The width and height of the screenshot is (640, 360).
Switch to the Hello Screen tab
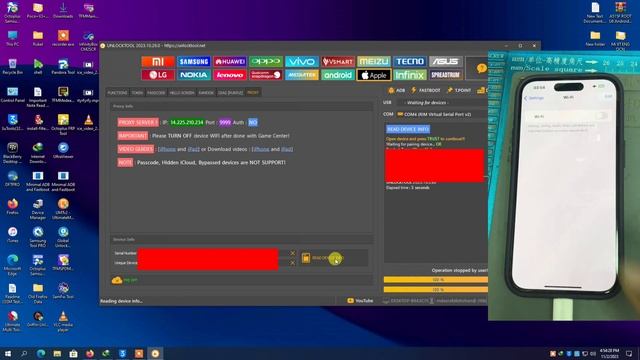[x=182, y=93]
